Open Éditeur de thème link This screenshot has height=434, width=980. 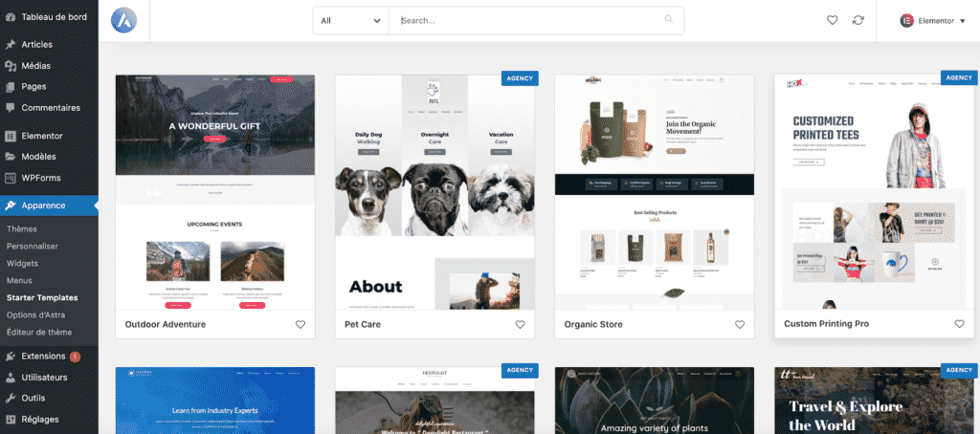pos(39,332)
